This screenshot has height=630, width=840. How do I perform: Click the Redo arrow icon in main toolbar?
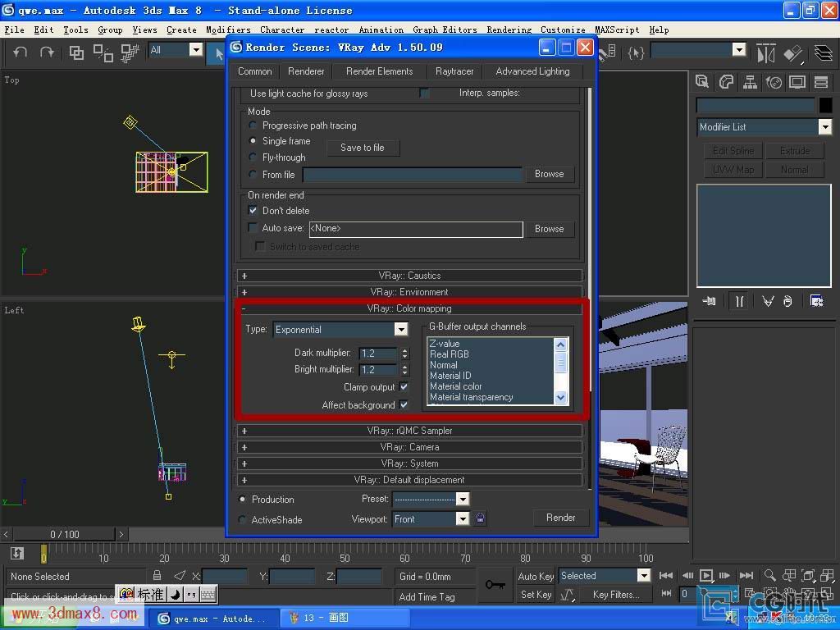47,52
